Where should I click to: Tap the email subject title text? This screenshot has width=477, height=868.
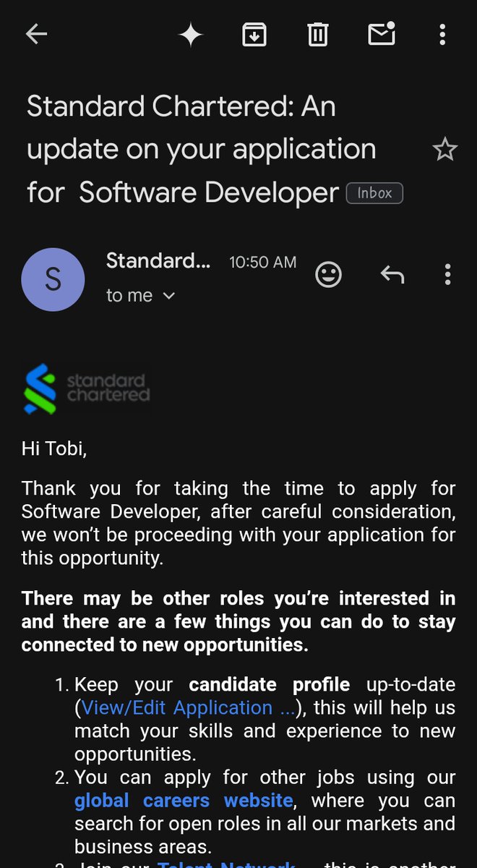(x=202, y=150)
